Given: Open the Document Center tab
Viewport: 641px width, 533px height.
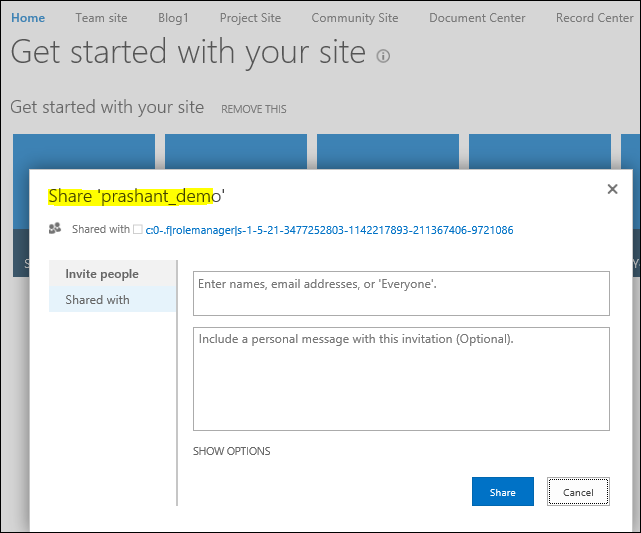Looking at the screenshot, I should tap(476, 18).
